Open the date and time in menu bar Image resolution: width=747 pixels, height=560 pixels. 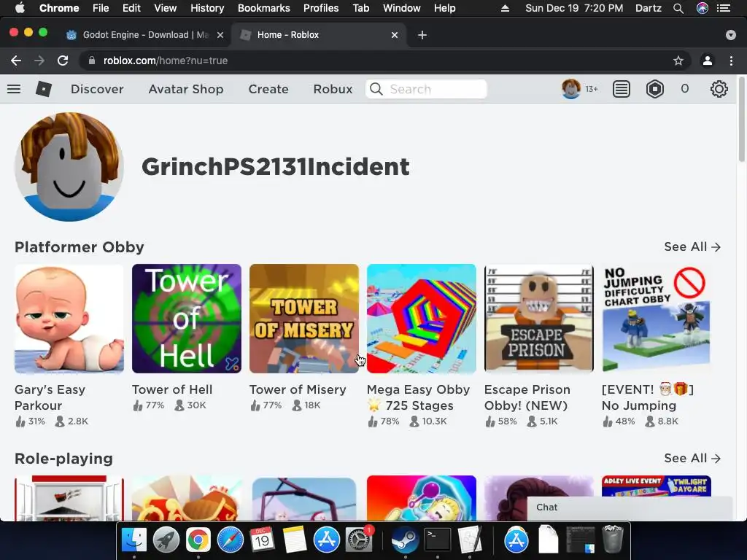click(574, 8)
